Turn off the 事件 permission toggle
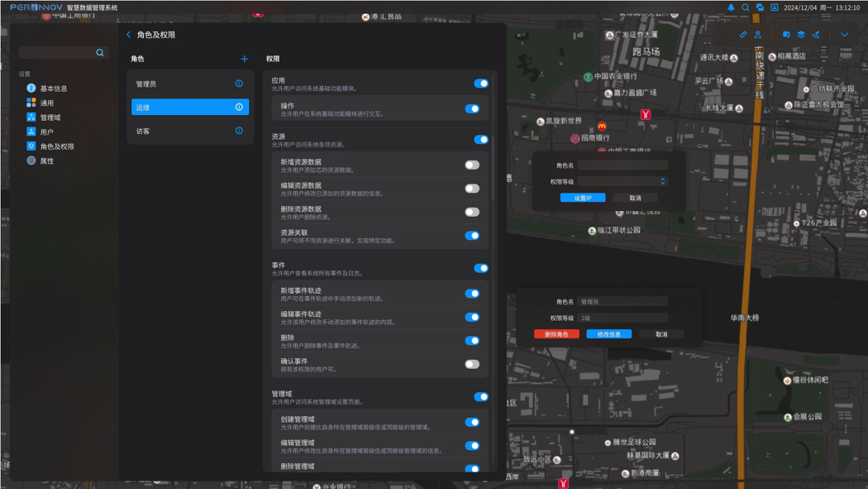The height and width of the screenshot is (489, 868). click(479, 268)
